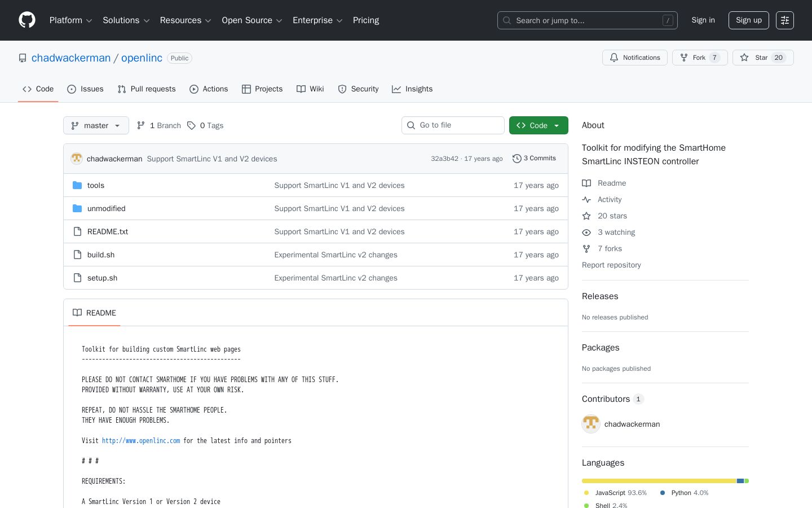Click the bell icon in Notifications

614,58
